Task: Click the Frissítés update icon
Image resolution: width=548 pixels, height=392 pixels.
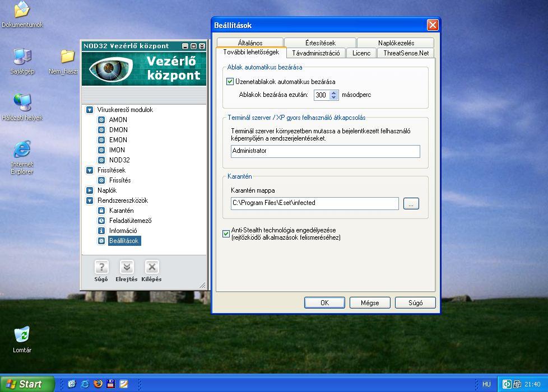Action: 101,180
